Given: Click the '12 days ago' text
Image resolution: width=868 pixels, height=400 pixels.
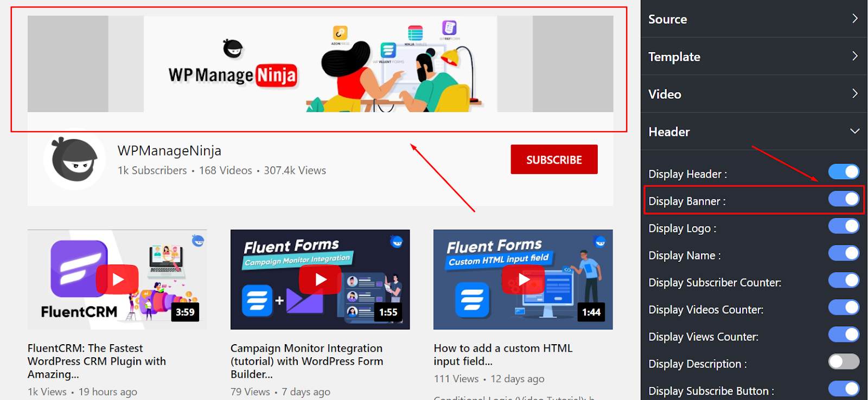Looking at the screenshot, I should point(518,379).
